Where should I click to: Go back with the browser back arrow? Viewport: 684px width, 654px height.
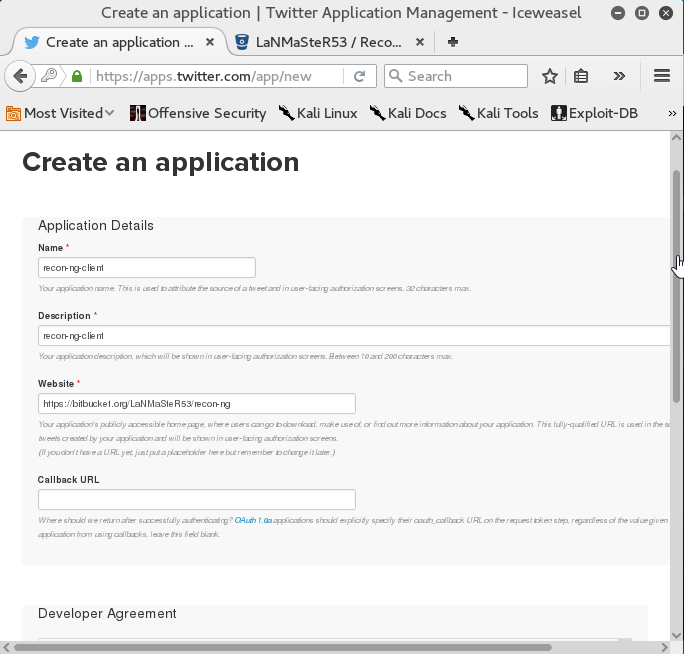[x=20, y=76]
